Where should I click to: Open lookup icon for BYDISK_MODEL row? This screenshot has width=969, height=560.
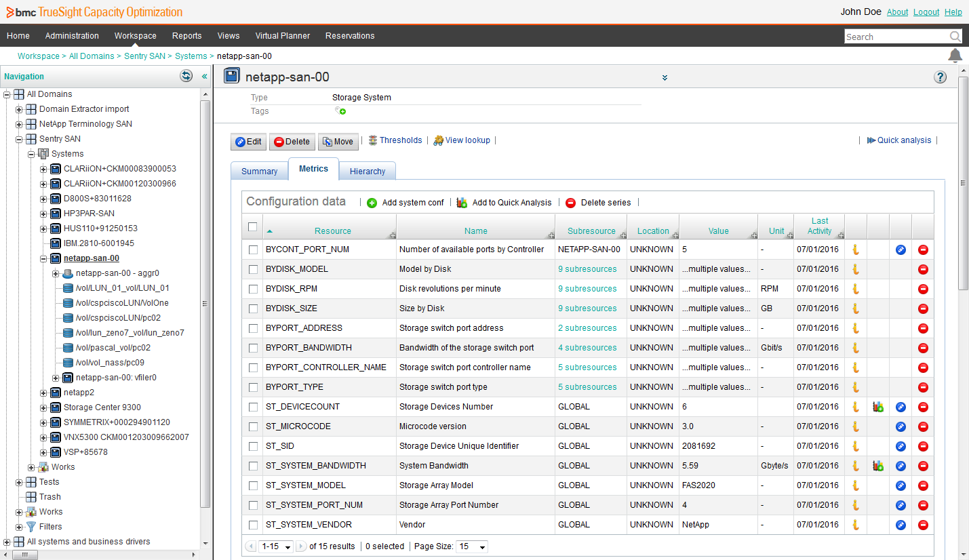(856, 269)
